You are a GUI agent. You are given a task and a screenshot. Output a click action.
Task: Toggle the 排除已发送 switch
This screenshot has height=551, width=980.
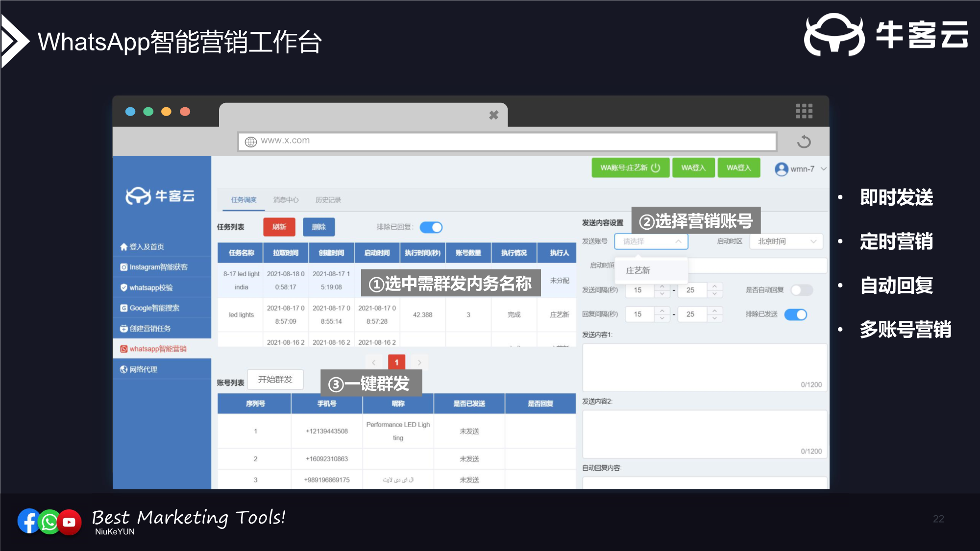click(x=796, y=314)
